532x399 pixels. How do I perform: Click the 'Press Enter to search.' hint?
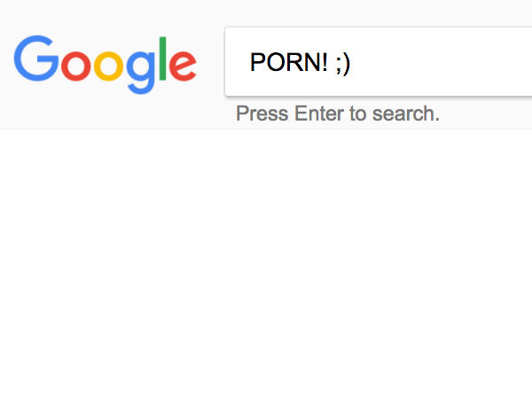(338, 113)
